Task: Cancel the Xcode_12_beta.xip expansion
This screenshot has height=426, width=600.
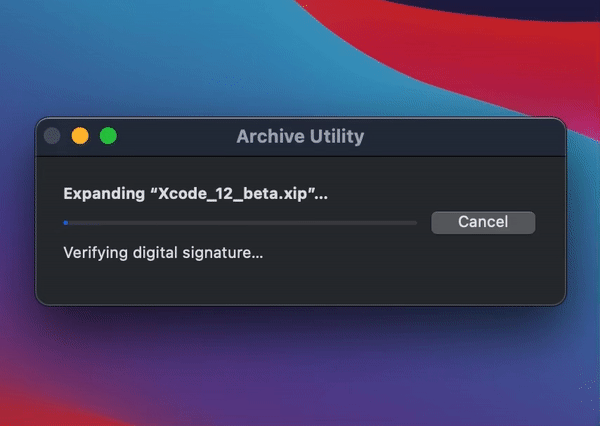Action: coord(483,222)
